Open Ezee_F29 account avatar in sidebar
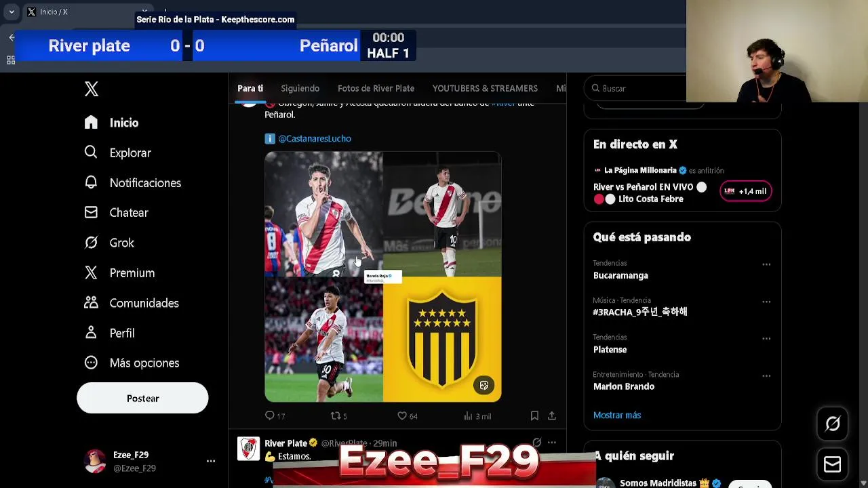The height and width of the screenshot is (488, 868). [x=95, y=461]
